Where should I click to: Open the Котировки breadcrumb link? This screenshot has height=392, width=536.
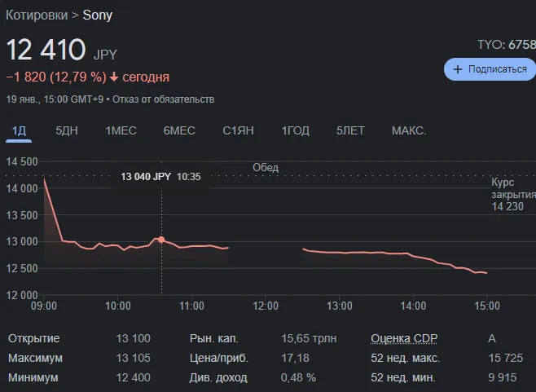pos(37,15)
